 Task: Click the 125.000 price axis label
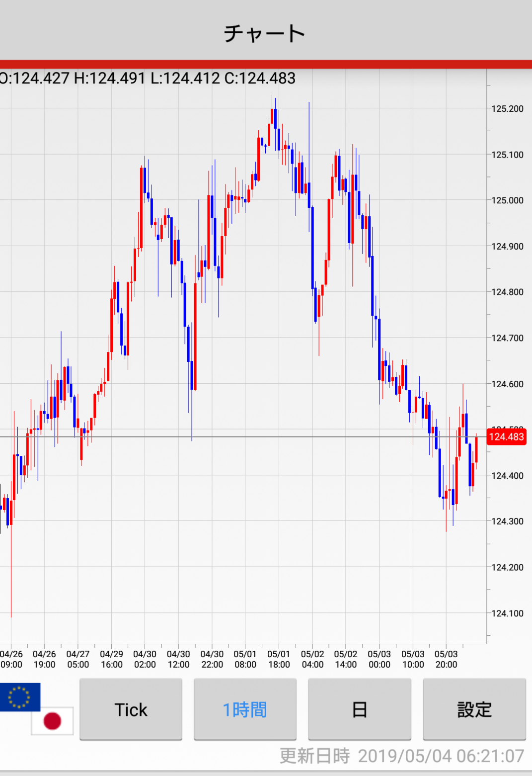[507, 200]
